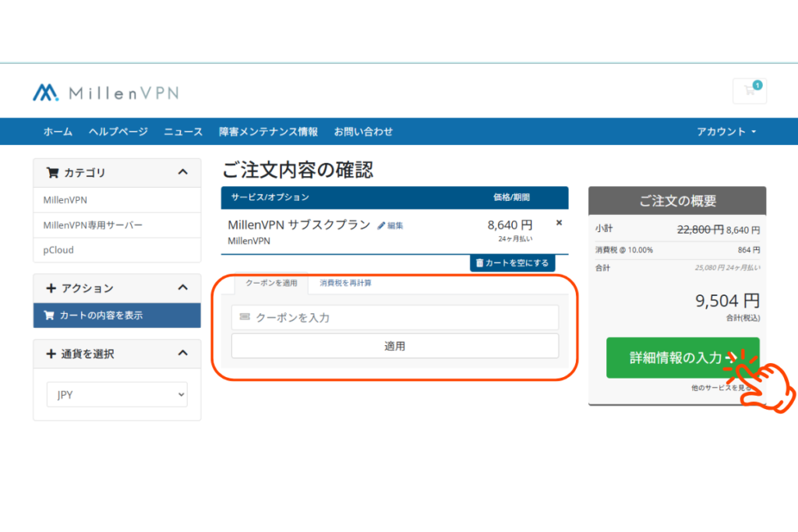The height and width of the screenshot is (532, 798).
Task: Open 障害メンテナンス情報 page
Action: 268,132
